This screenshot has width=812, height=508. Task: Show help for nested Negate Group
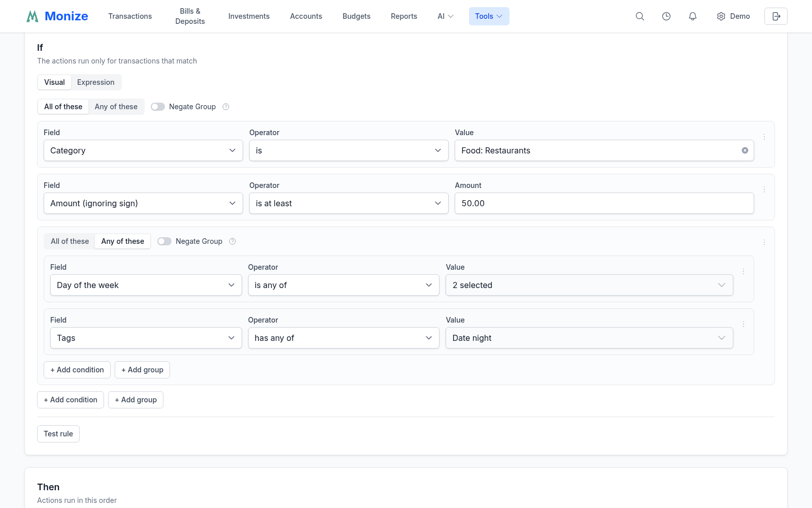pyautogui.click(x=232, y=241)
